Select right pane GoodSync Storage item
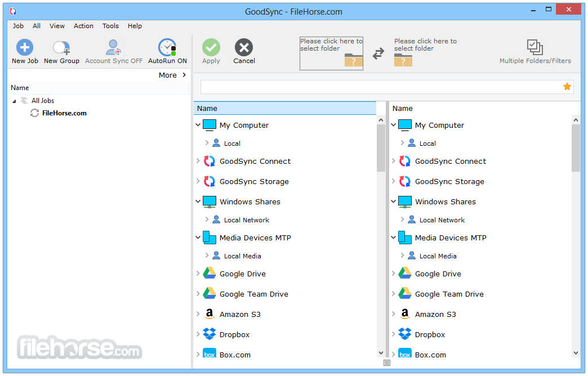Screen dimensions: 588x376 coord(449,181)
